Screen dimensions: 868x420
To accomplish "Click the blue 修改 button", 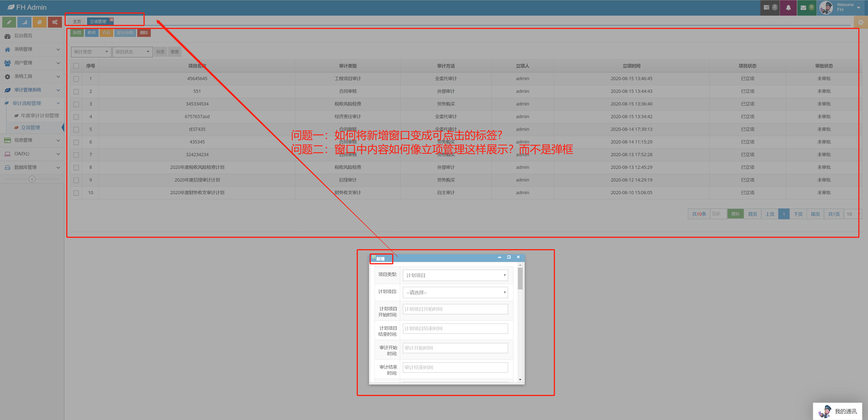I will 92,33.
